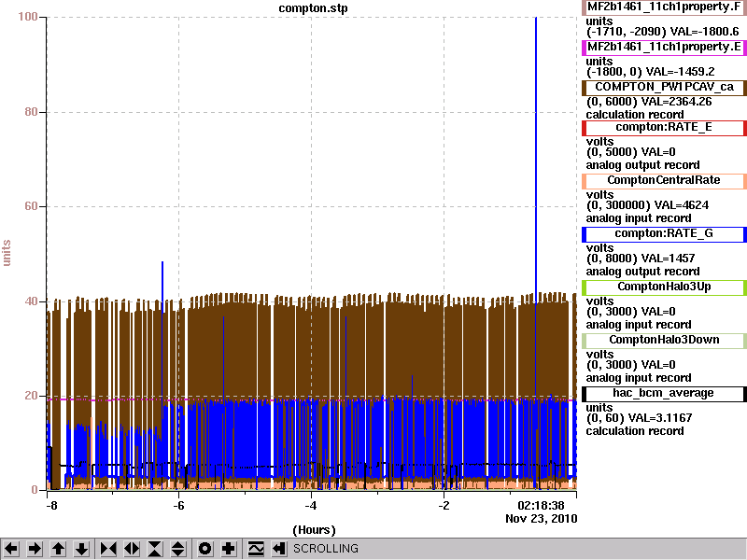Screen dimensions: 747x560
Task: Zoom in on the Y axis (hourglass icon)
Action: 155,549
